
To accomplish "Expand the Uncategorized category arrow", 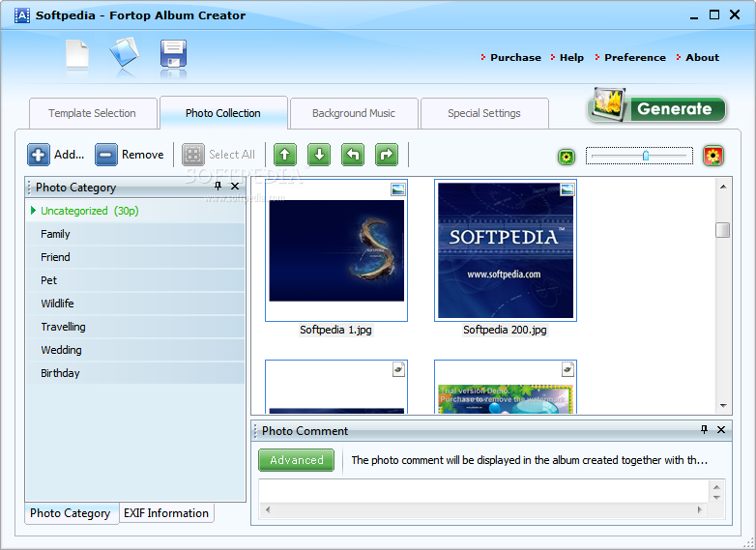I will pos(33,210).
